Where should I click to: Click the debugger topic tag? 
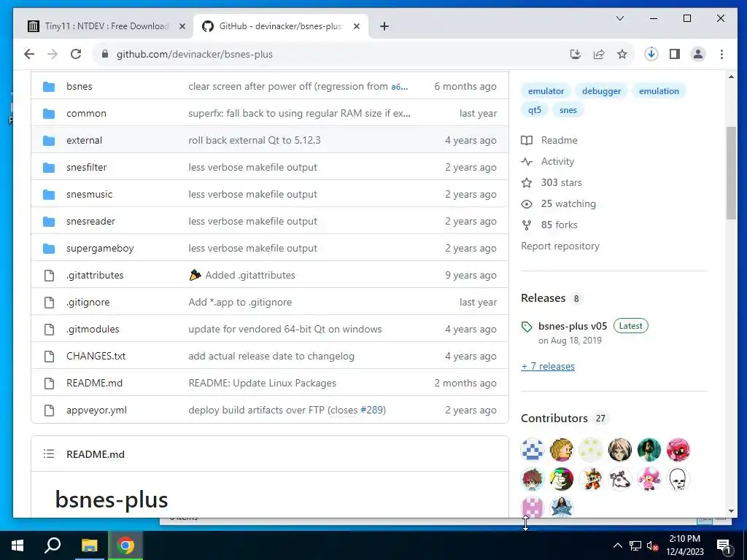(x=601, y=91)
